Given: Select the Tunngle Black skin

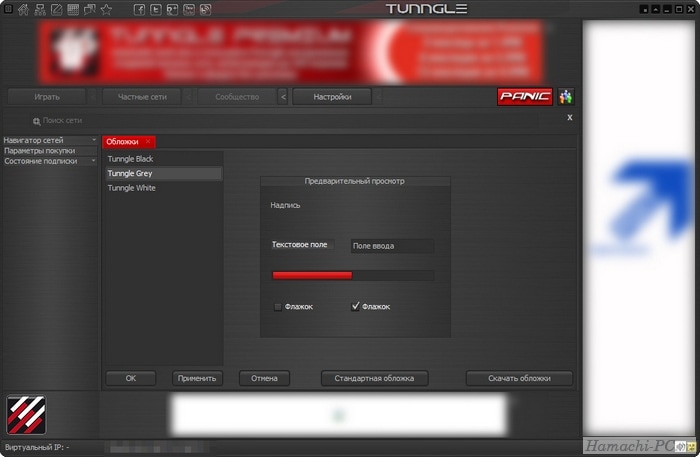Looking at the screenshot, I should point(163,159).
